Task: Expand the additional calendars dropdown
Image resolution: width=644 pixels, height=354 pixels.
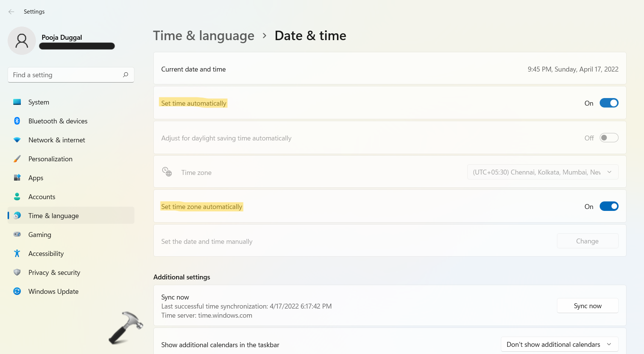Action: 559,345
